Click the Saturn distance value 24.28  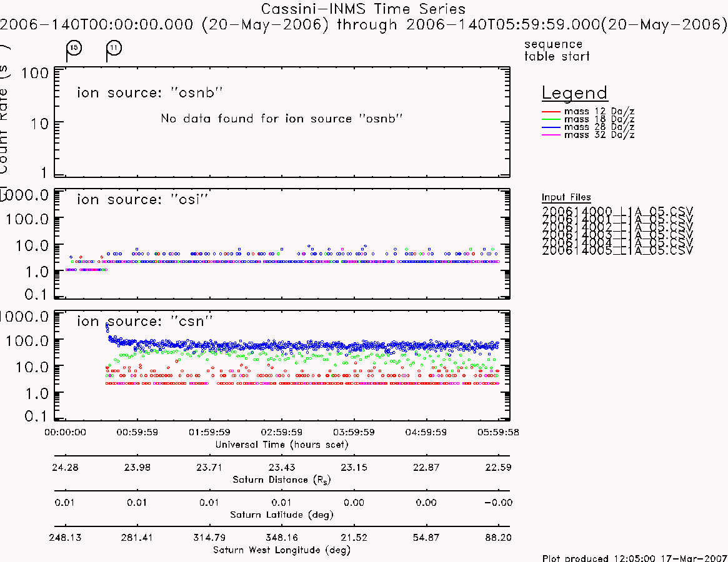coord(65,467)
